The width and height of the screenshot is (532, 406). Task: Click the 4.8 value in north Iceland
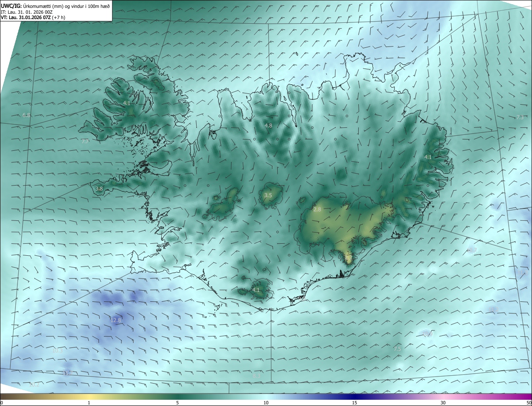click(x=268, y=125)
